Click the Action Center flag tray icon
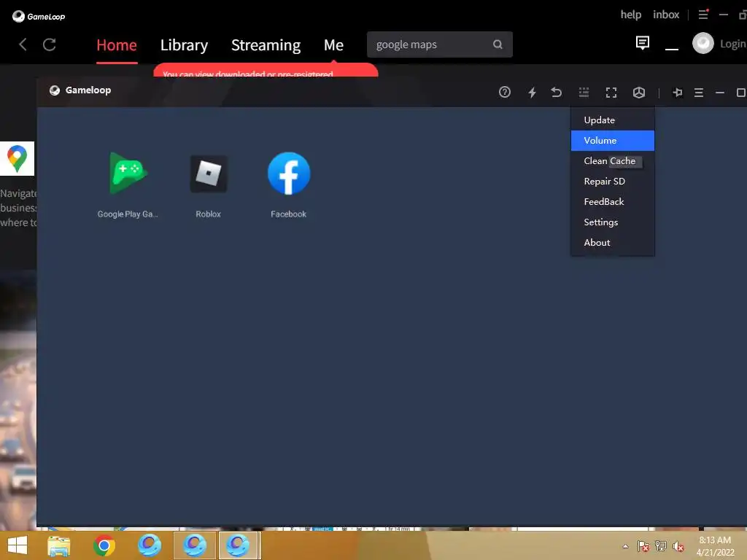The height and width of the screenshot is (560, 747). click(x=643, y=546)
